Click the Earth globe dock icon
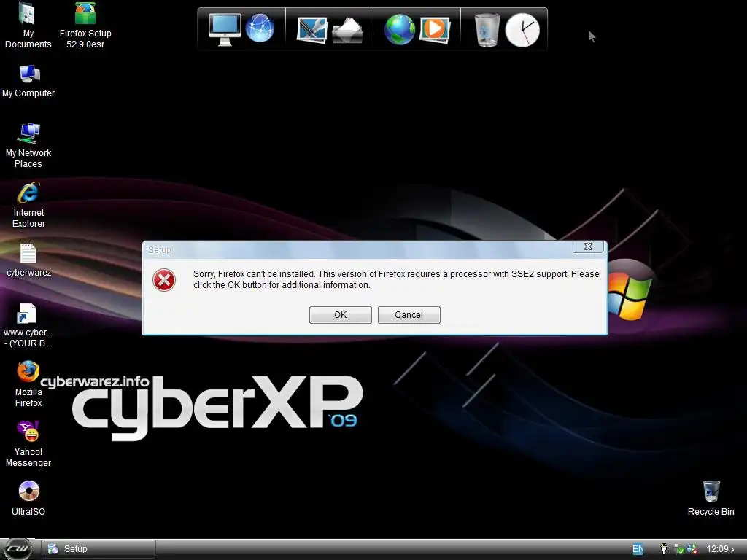Screen dimensions: 747x560 click(400, 29)
